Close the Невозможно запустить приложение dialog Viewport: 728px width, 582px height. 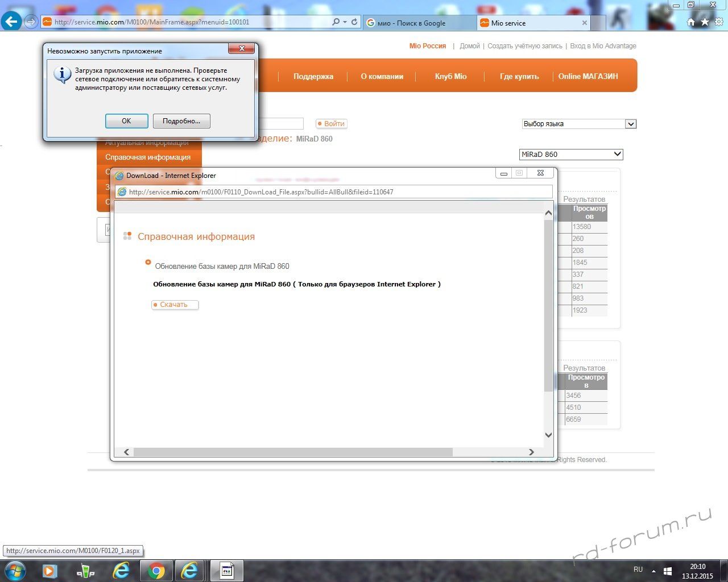coord(242,49)
